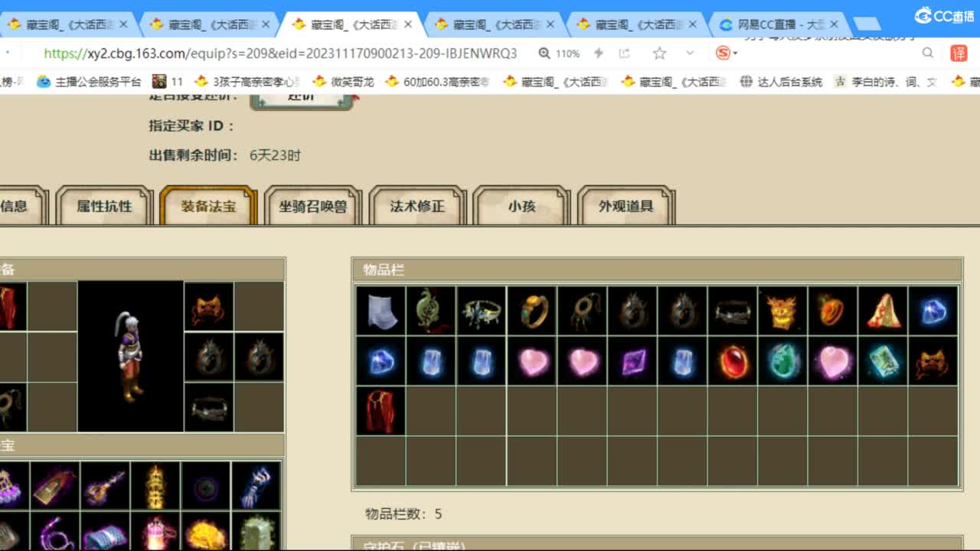The width and height of the screenshot is (980, 551).
Task: Select the golden totem mask in inventory
Action: [x=782, y=311]
